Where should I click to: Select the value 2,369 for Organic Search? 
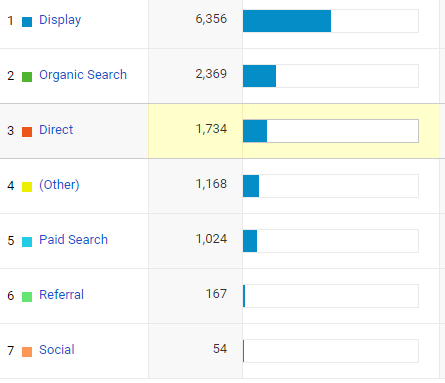(x=211, y=74)
